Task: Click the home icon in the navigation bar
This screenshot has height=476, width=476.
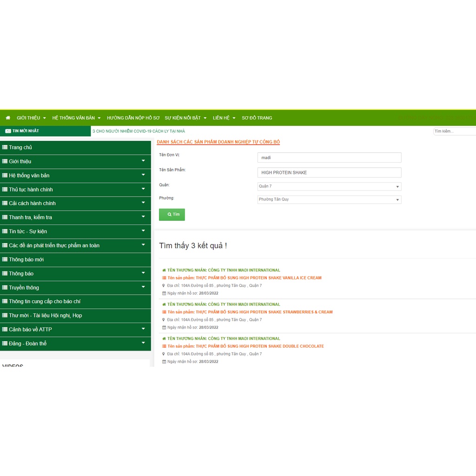Action: pyautogui.click(x=8, y=118)
